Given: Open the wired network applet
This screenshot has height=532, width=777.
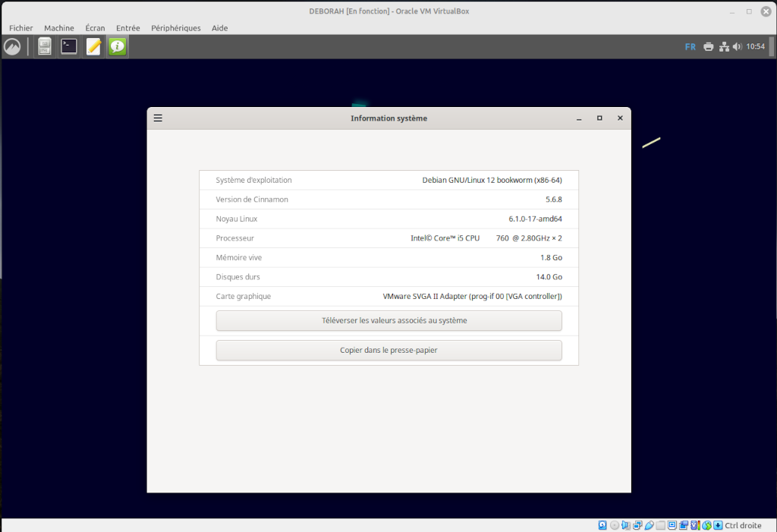Looking at the screenshot, I should pyautogui.click(x=724, y=47).
